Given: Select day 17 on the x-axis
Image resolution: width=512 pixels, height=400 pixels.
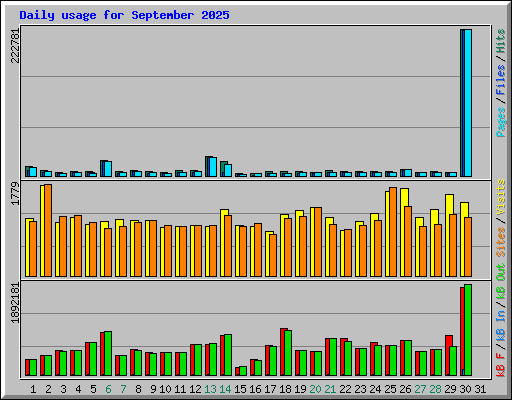Looking at the screenshot, I should pos(270,389).
